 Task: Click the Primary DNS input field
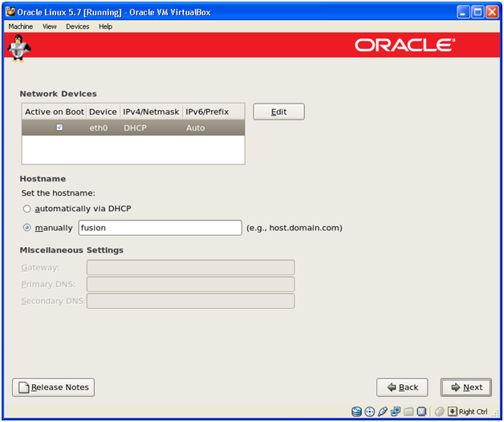click(191, 284)
